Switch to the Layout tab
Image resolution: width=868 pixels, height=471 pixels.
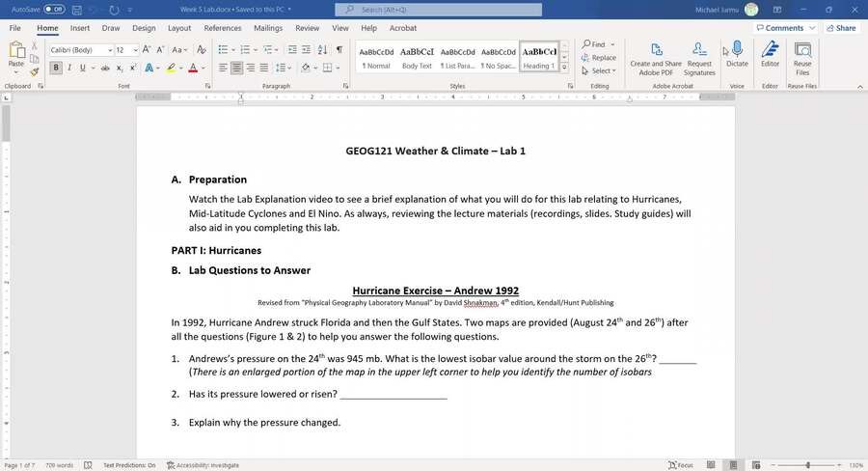[x=179, y=28]
